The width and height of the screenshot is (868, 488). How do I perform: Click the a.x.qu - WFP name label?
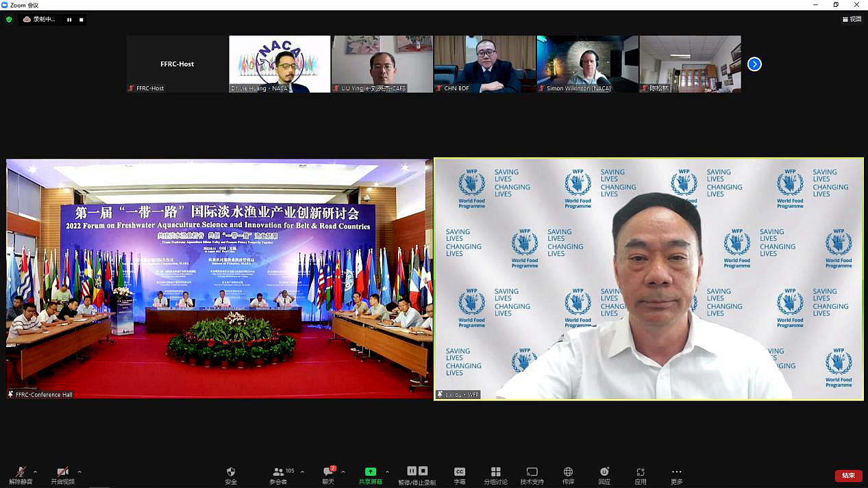(x=458, y=395)
